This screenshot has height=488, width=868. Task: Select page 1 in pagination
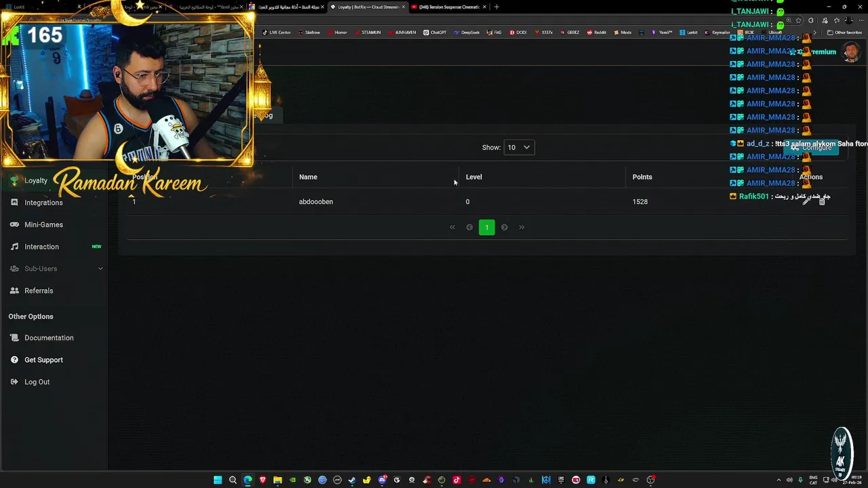(487, 227)
